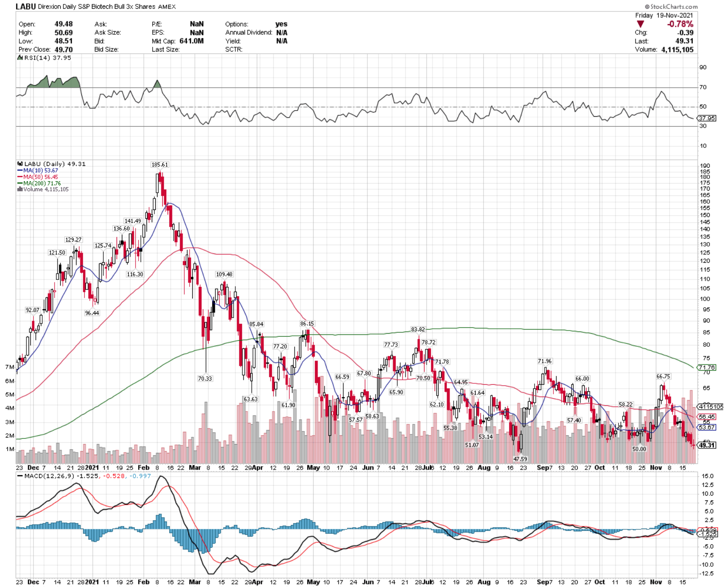Click the red down-triangle change indicator

(640, 24)
